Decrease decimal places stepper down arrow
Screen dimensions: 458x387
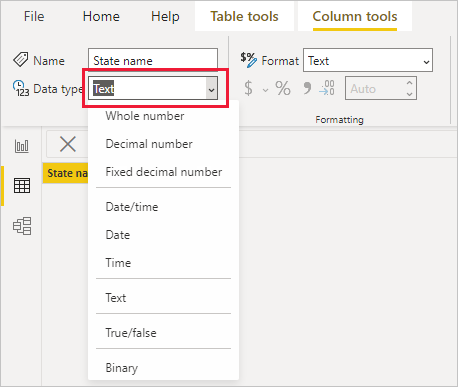point(410,94)
